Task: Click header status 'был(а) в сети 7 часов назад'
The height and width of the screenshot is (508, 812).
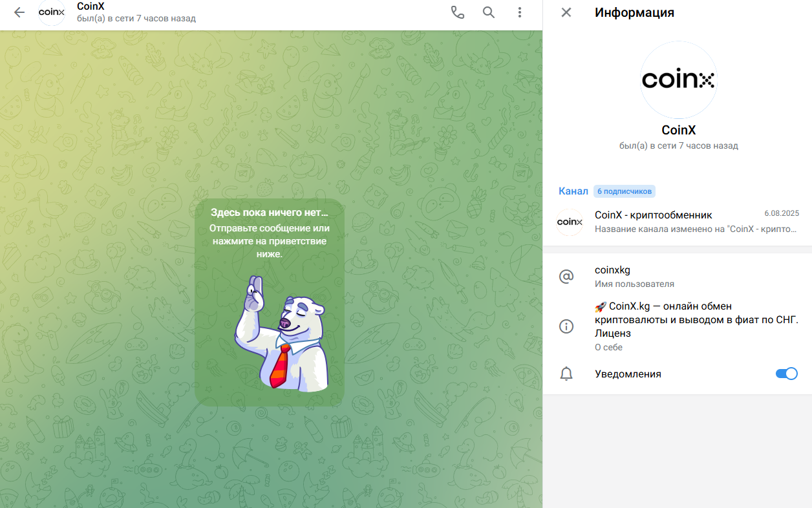Action: point(136,19)
